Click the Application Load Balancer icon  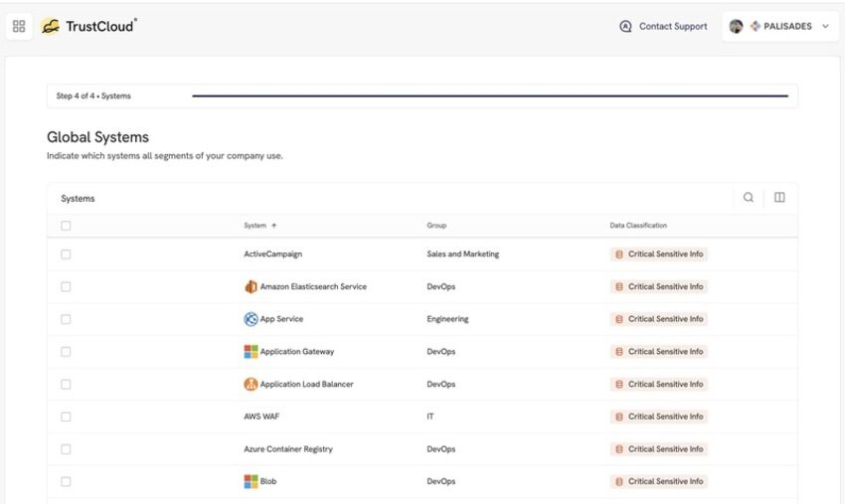point(251,385)
